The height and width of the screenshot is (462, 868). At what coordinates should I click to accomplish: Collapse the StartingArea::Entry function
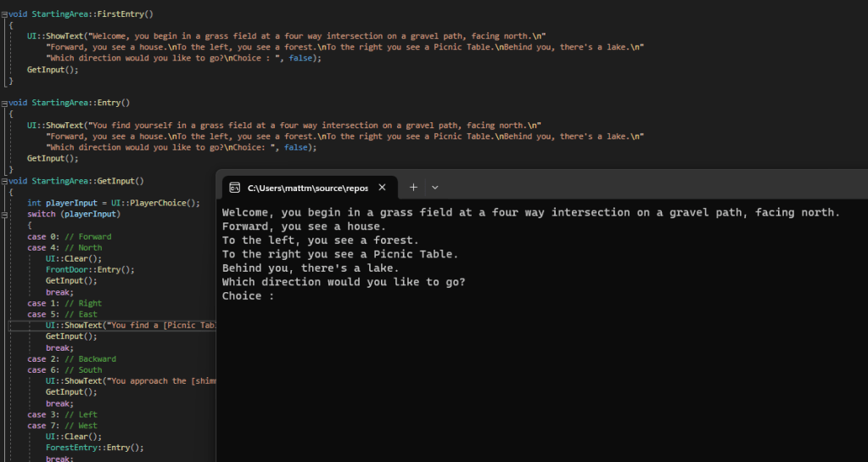[x=4, y=103]
